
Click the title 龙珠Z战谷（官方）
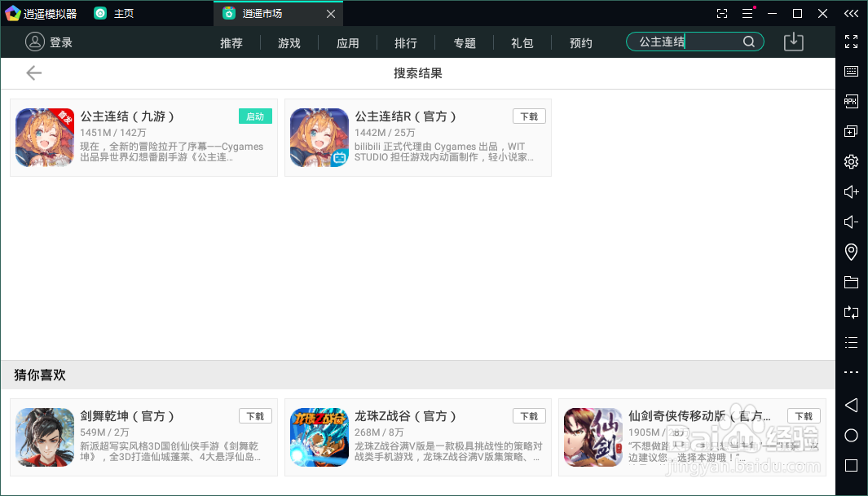pyautogui.click(x=406, y=416)
